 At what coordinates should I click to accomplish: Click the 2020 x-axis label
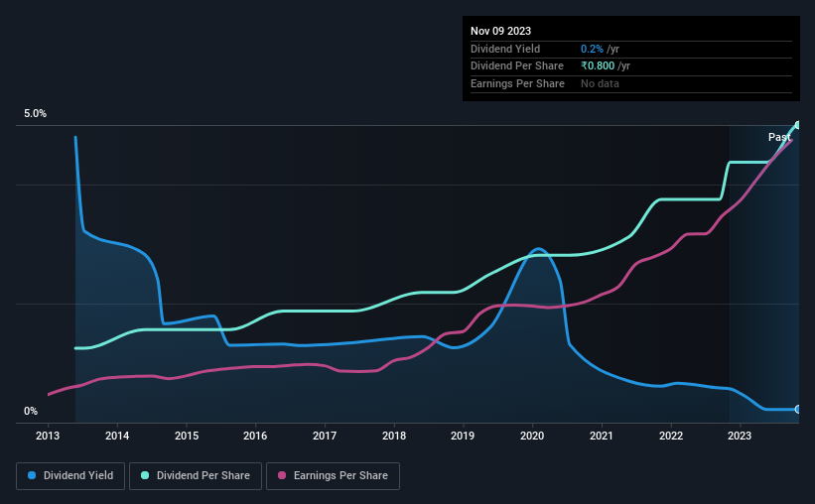532,436
